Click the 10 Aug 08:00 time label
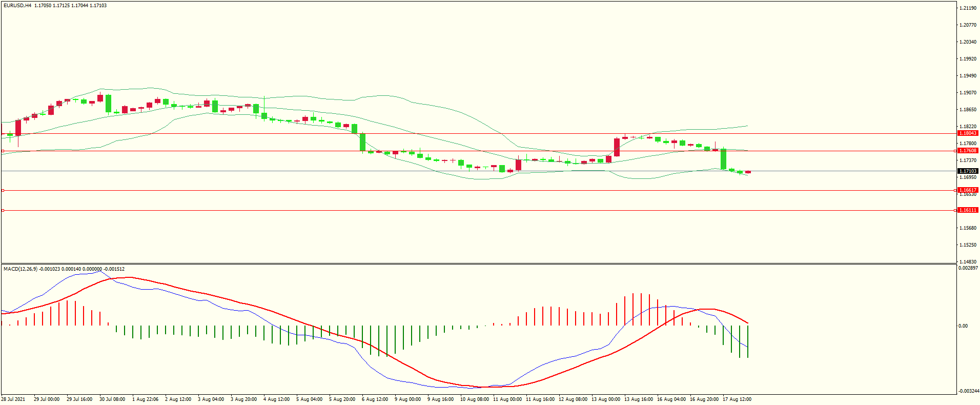The height and width of the screenshot is (405, 980). click(x=475, y=399)
